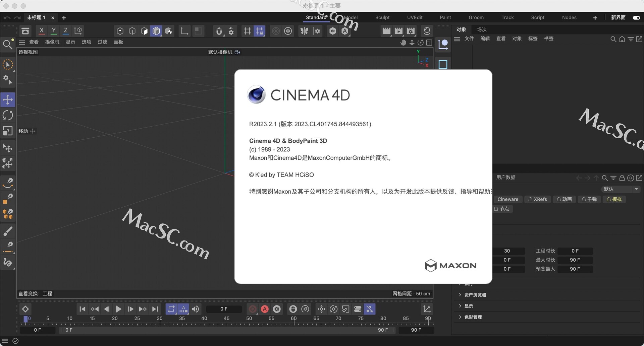The height and width of the screenshot is (346, 644).
Task: Click the spline pen tool icon
Action: coord(8,183)
